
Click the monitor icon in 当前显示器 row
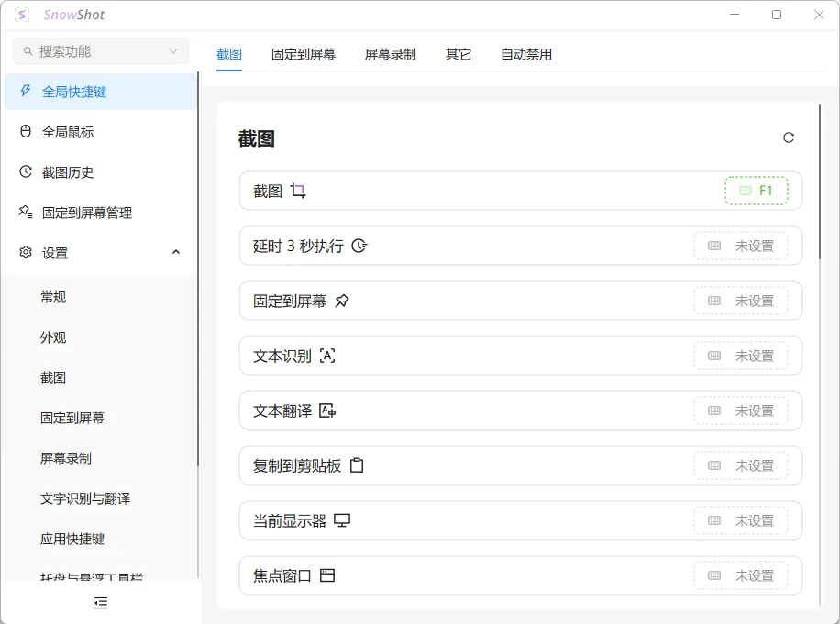342,520
